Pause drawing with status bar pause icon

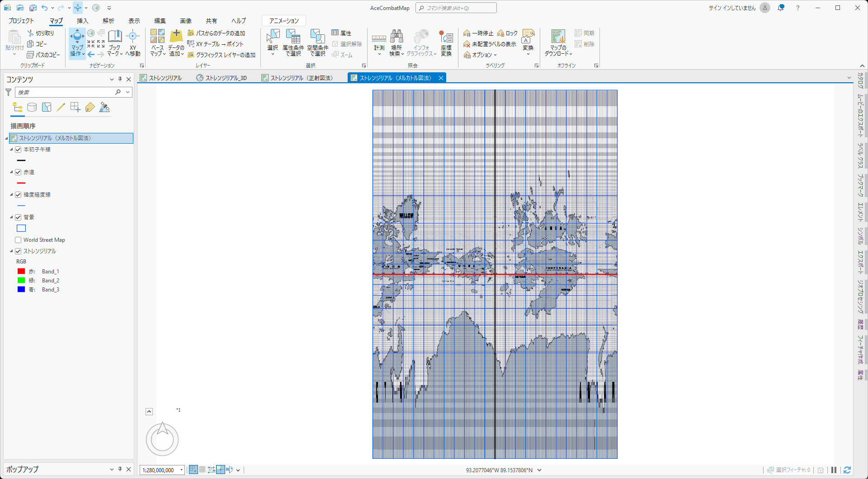point(834,470)
